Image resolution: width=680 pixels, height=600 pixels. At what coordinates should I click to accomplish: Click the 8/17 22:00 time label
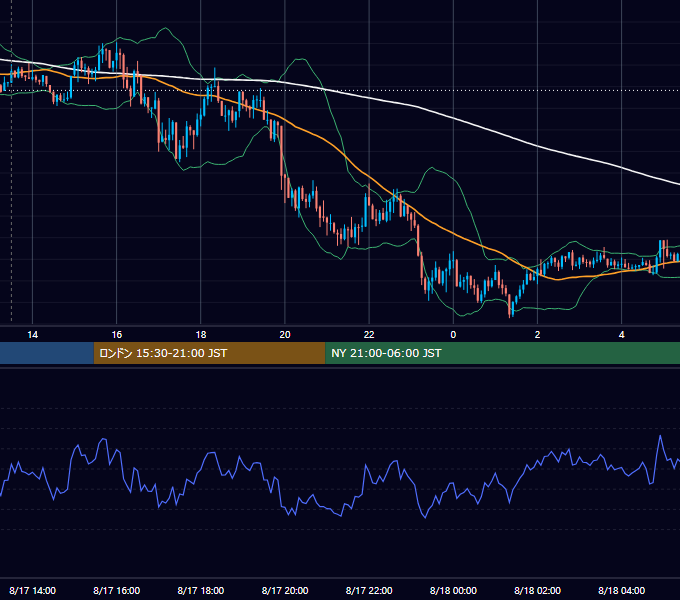click(369, 590)
